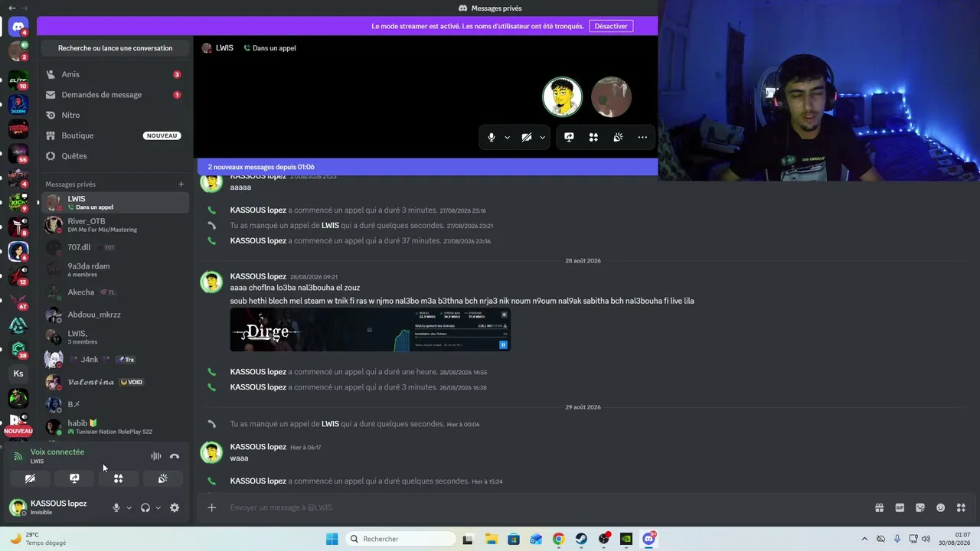Click the Windows Start button

pyautogui.click(x=332, y=539)
